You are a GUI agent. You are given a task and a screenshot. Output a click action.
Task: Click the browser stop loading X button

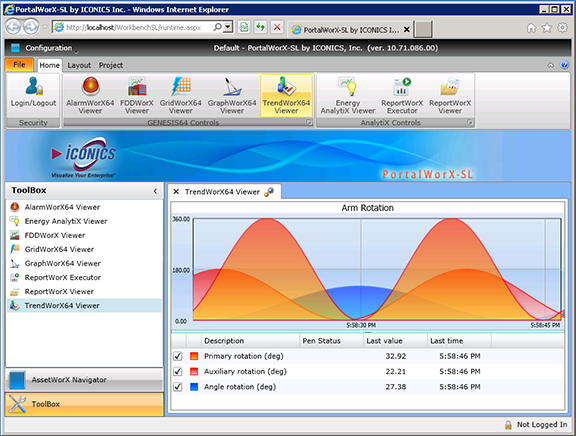click(277, 27)
